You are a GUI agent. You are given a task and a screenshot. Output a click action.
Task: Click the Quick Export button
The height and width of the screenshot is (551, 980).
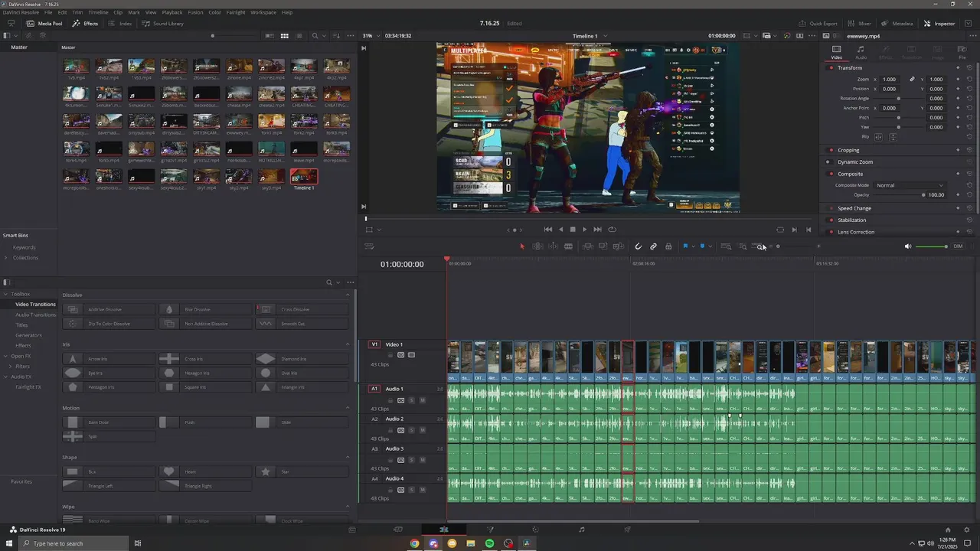coord(818,24)
